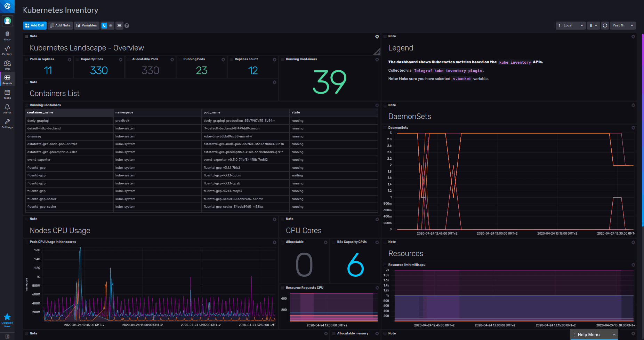The image size is (644, 340).
Task: Toggle the dark theme moon icon
Action: (105, 25)
